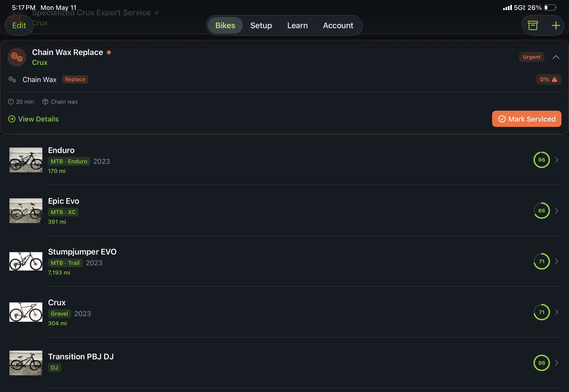Tap the Replace tag on Chain Wax
The width and height of the screenshot is (569, 392).
tap(75, 79)
